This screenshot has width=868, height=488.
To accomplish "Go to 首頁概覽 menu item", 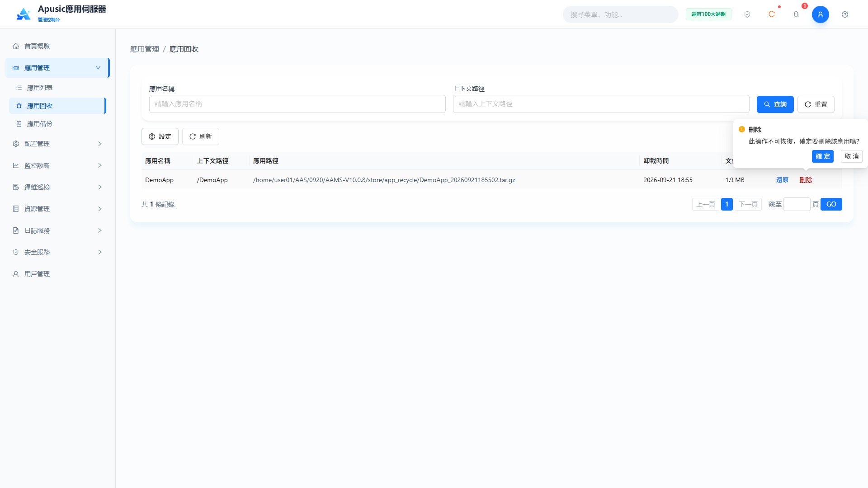I will (57, 46).
